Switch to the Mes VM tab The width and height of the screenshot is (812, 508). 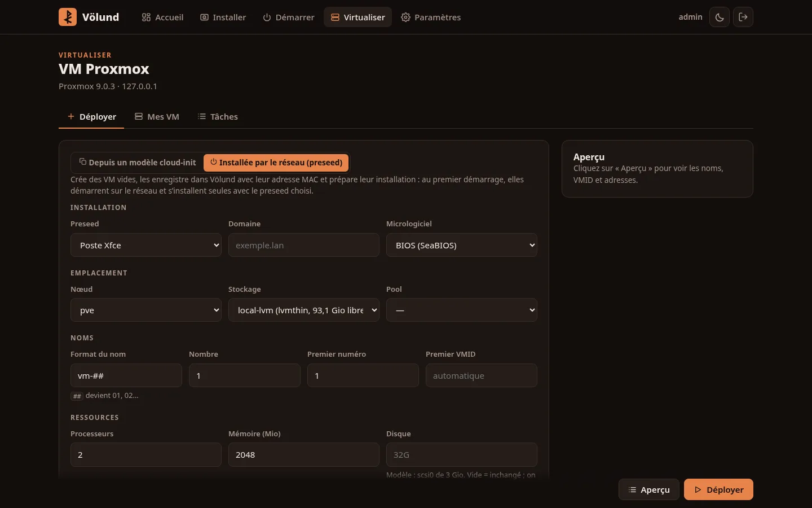tap(157, 117)
